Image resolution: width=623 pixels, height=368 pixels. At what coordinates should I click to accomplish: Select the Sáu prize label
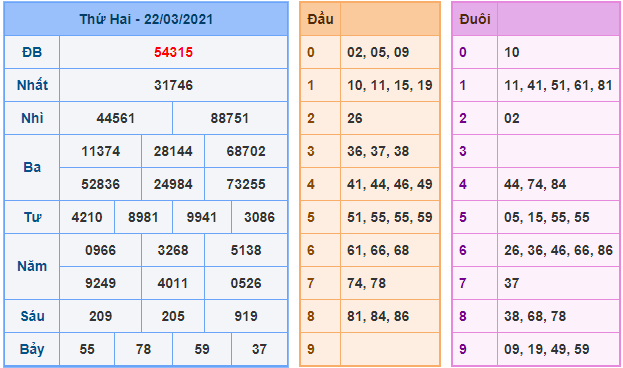tap(32, 316)
